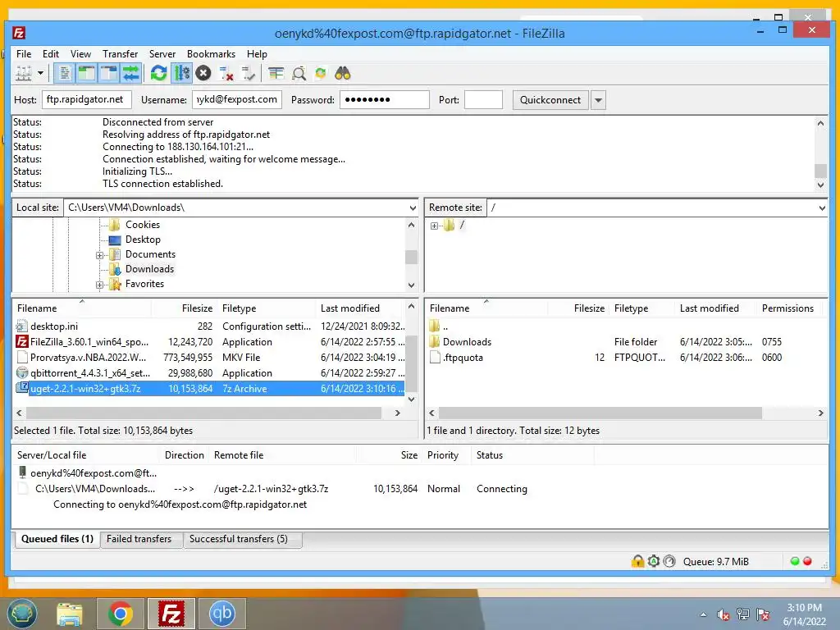Open the Site Manager dropdown arrow
840x630 pixels.
pos(40,73)
